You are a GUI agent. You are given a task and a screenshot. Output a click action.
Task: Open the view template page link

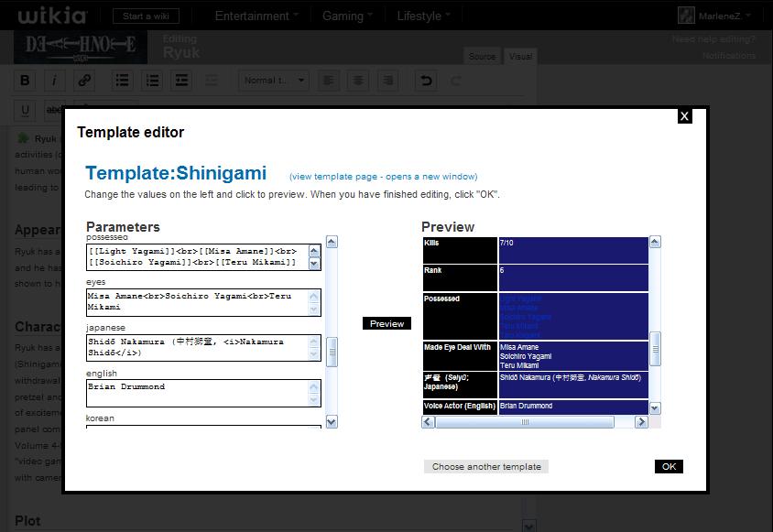click(383, 176)
